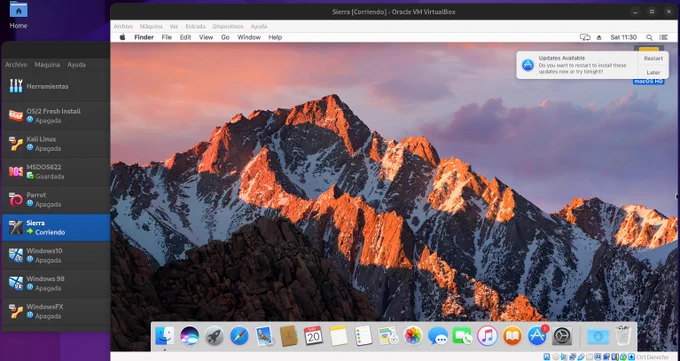Select the Kali Linux VM
The height and width of the screenshot is (361, 680).
point(56,144)
